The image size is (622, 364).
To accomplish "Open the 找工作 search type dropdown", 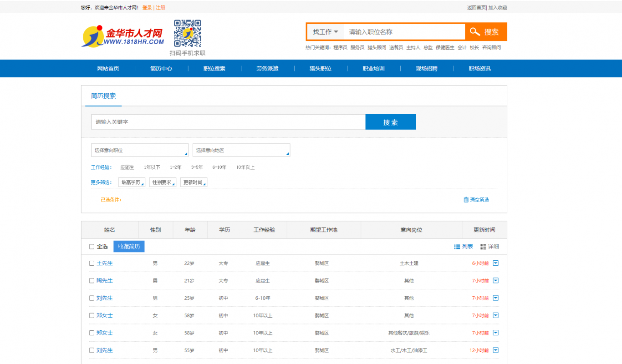I will pyautogui.click(x=326, y=32).
